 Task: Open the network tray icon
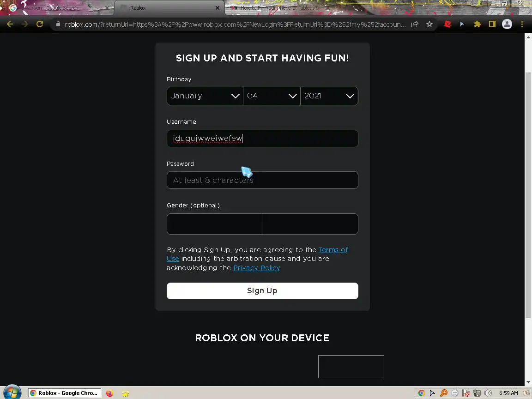[477, 393]
